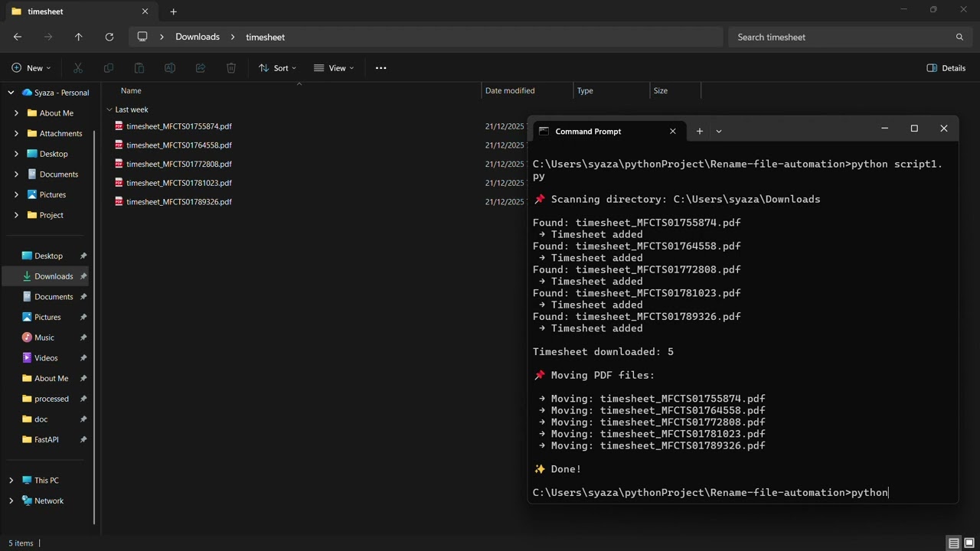Viewport: 980px width, 551px height.
Task: Click the 5 items status bar text
Action: pyautogui.click(x=21, y=543)
